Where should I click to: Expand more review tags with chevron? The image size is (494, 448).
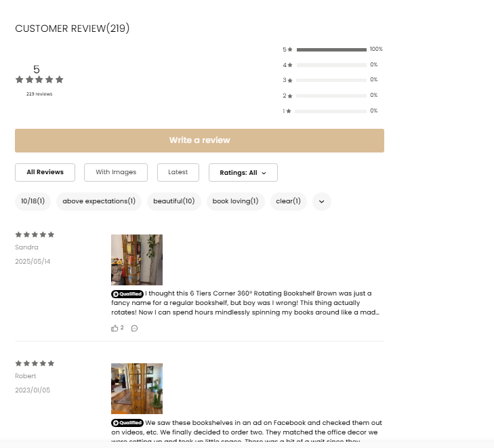321,201
